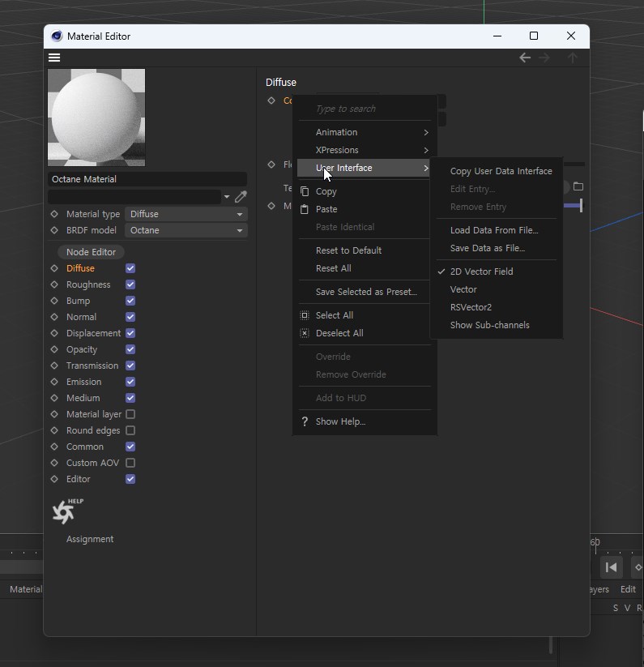Click Paste in context menu
The width and height of the screenshot is (644, 667).
(365, 209)
